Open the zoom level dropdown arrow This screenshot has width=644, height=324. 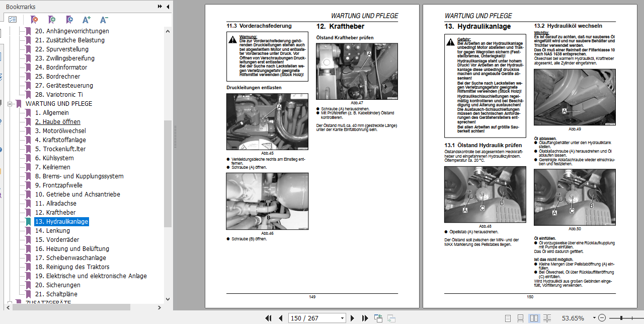tap(594, 318)
